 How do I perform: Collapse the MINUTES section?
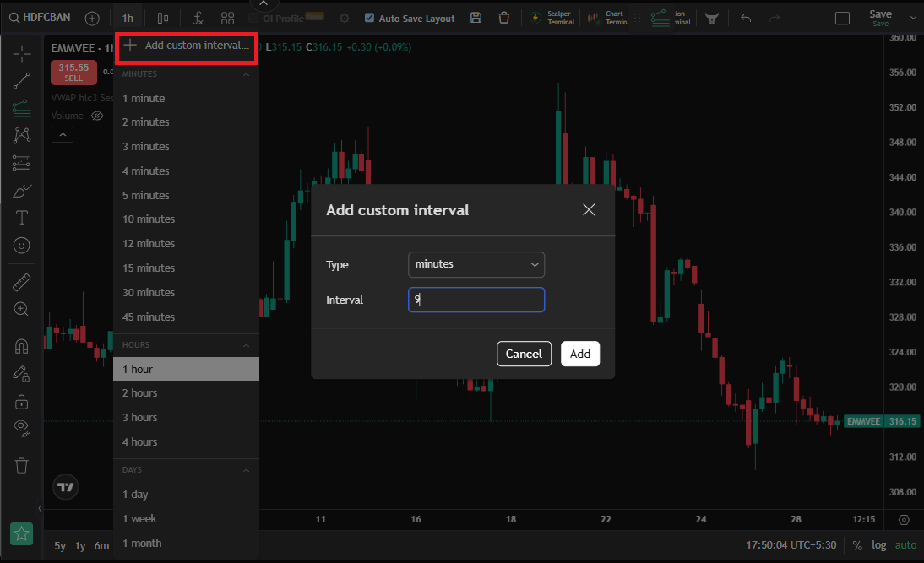(x=247, y=75)
